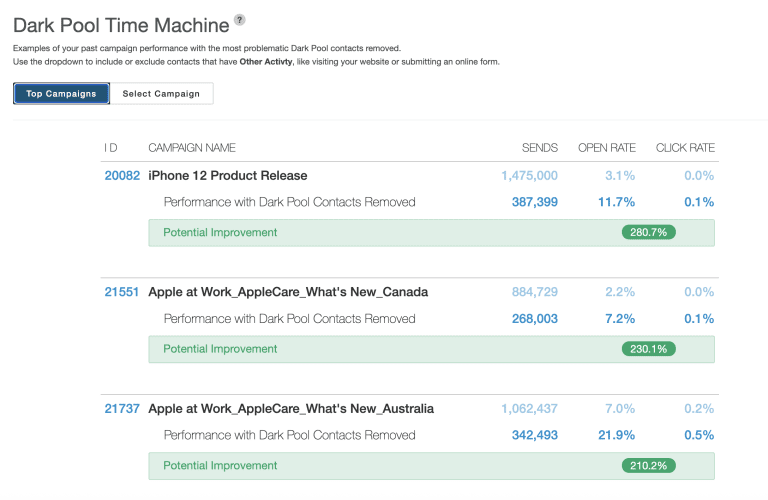Click the SENDS column header
The width and height of the screenshot is (768, 500).
click(x=540, y=148)
